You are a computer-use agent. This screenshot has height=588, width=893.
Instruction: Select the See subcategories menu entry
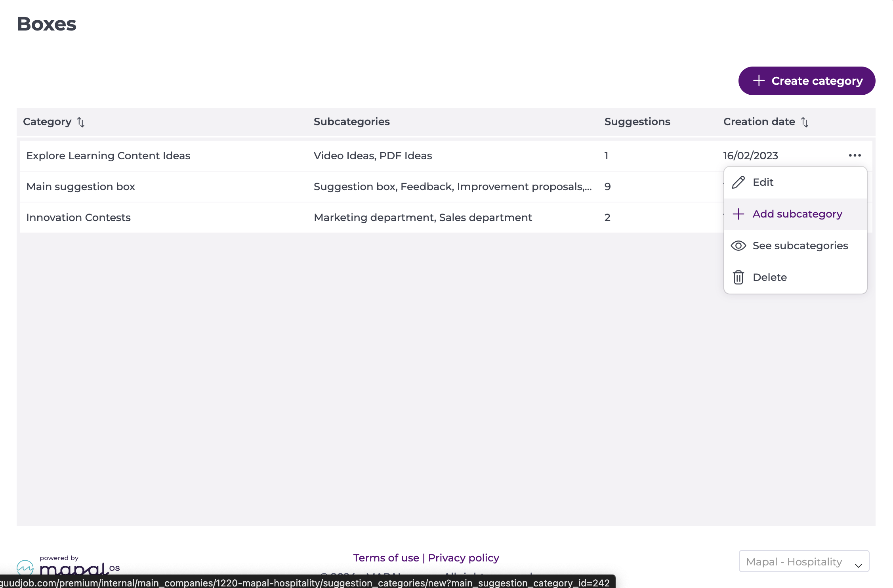click(x=800, y=246)
